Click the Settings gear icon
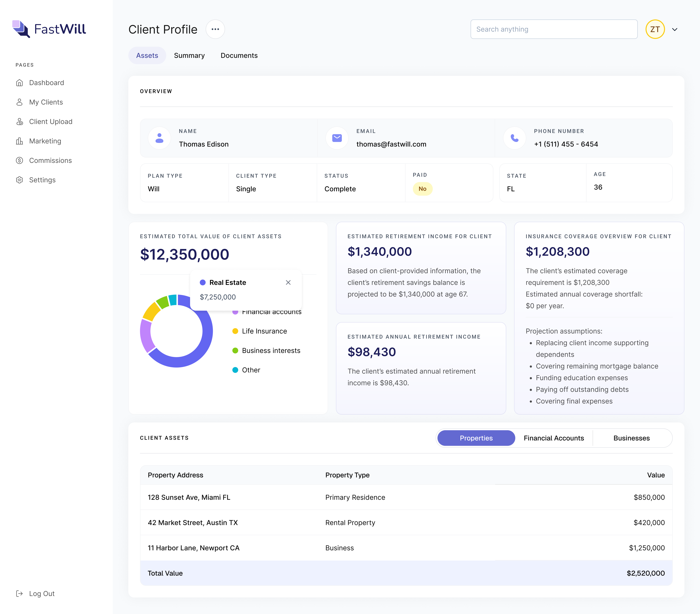700x614 pixels. tap(19, 180)
